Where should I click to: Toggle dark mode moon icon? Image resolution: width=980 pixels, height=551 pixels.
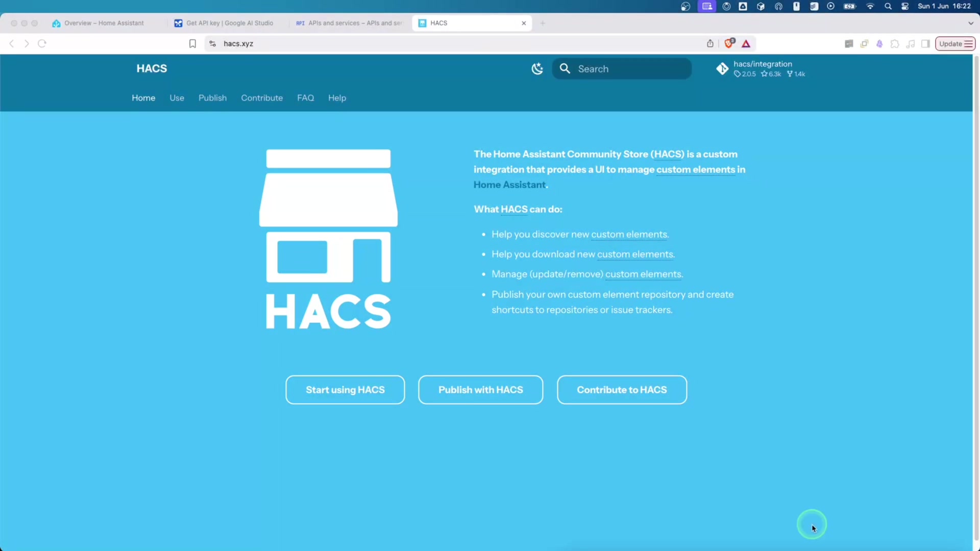click(537, 69)
